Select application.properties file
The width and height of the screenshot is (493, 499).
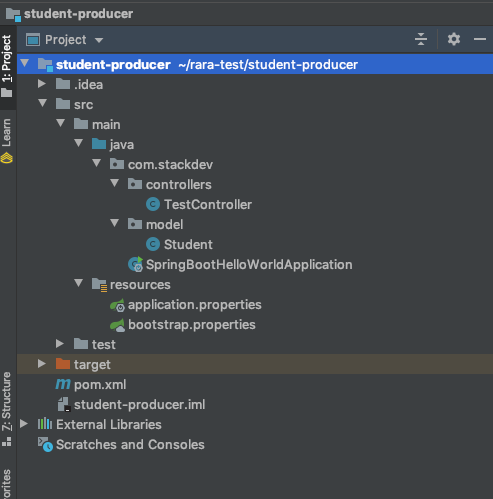pyautogui.click(x=195, y=305)
